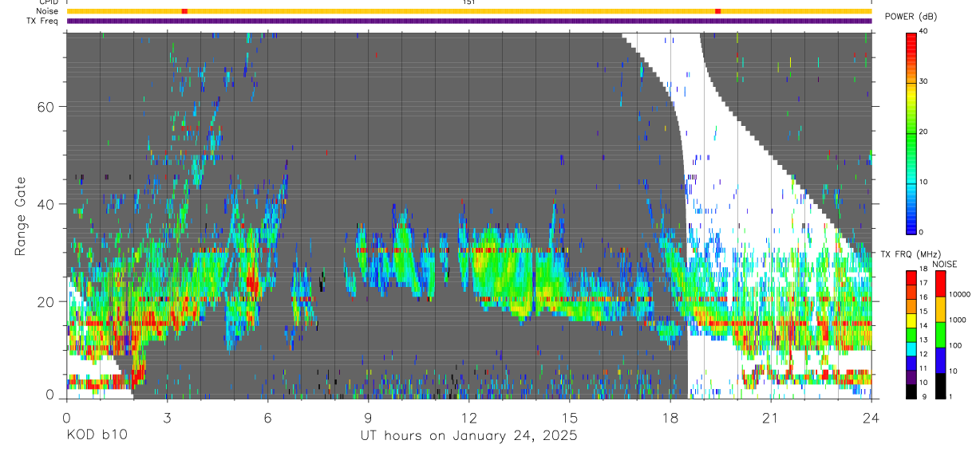Click the '18' tick on the UT hours axis
The width and height of the screenshot is (980, 452).
[x=670, y=418]
